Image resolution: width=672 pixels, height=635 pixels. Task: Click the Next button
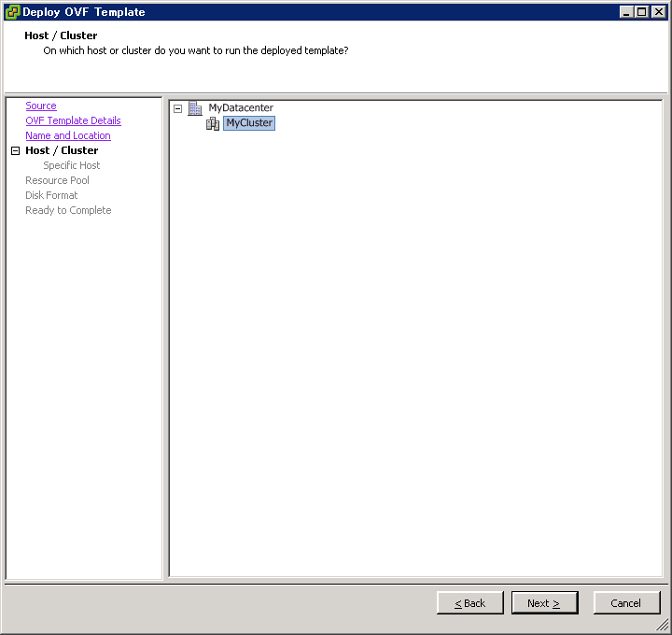pos(544,603)
